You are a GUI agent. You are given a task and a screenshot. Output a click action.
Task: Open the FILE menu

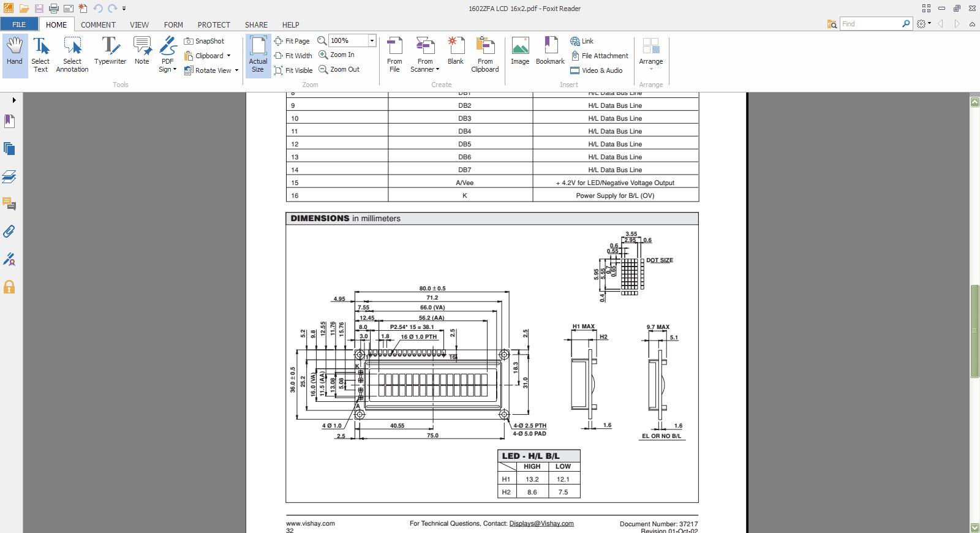coord(18,25)
